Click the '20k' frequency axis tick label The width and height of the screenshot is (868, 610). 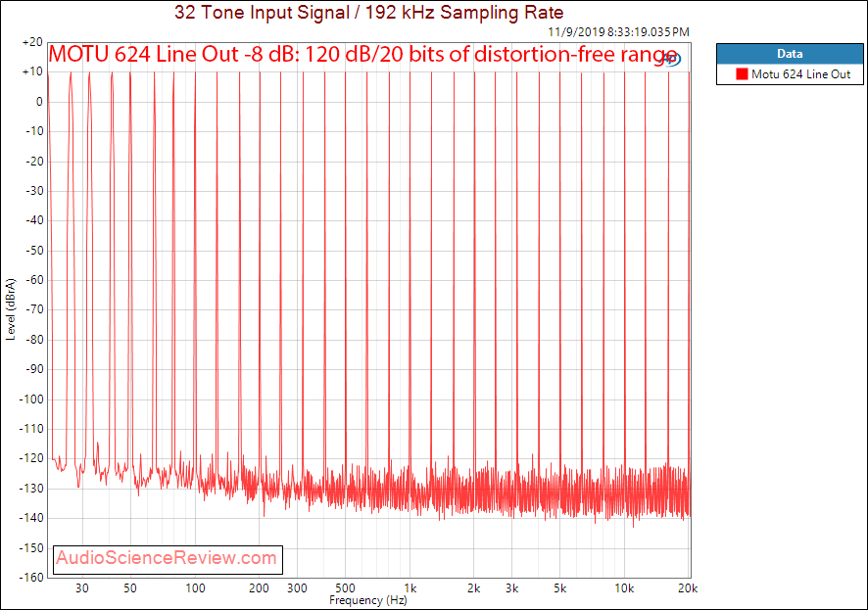click(x=688, y=587)
